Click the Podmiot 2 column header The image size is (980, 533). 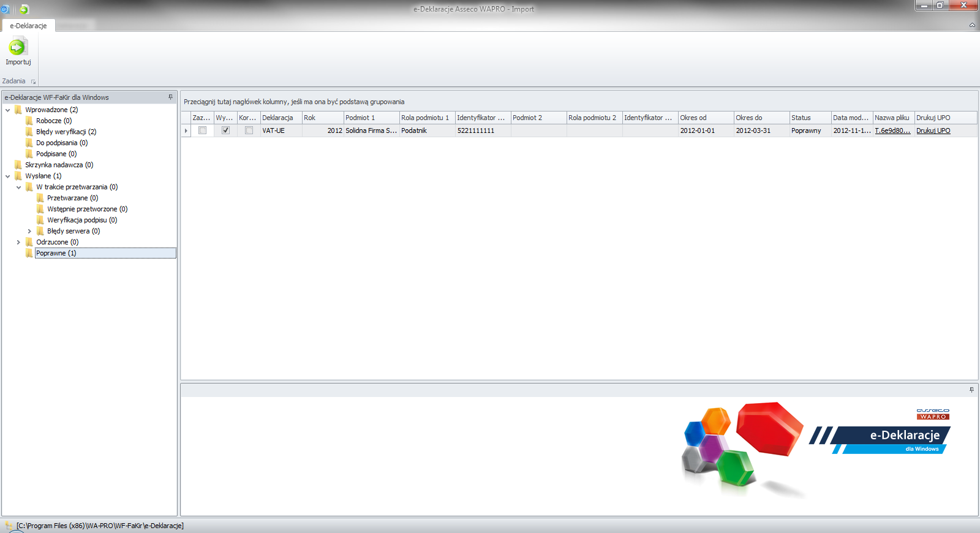[538, 118]
